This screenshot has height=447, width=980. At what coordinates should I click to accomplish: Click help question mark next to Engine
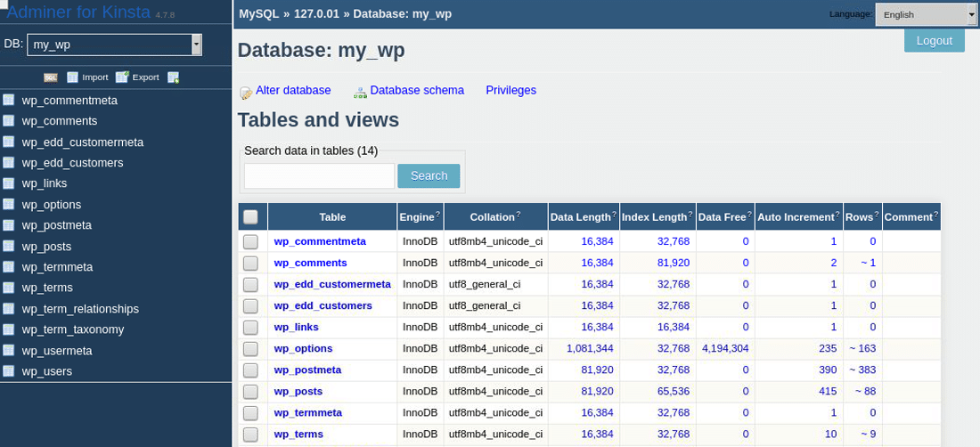(437, 215)
